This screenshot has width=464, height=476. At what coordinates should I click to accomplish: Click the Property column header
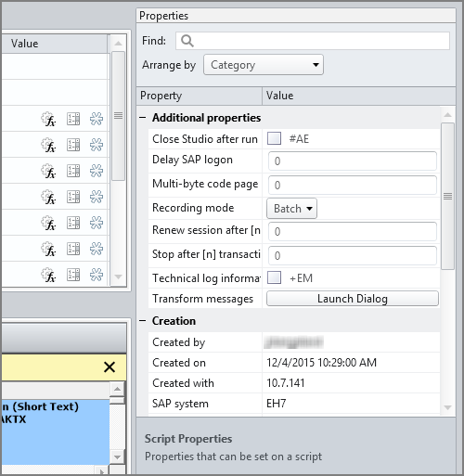pos(200,96)
